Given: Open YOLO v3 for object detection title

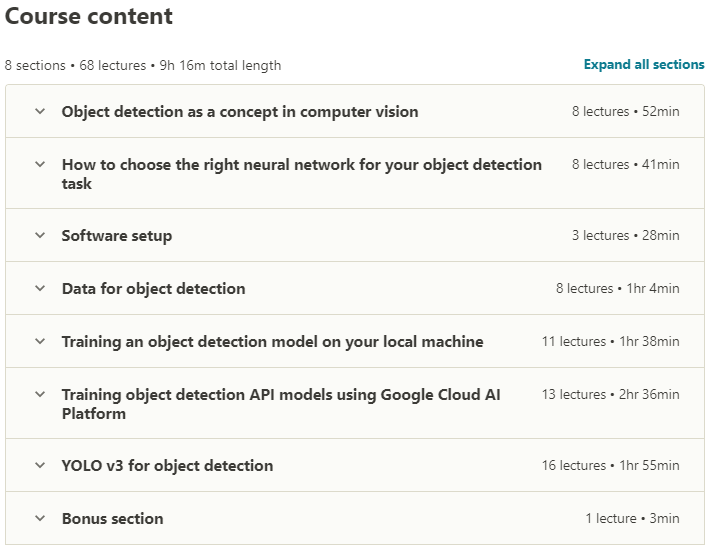Looking at the screenshot, I should (x=167, y=466).
